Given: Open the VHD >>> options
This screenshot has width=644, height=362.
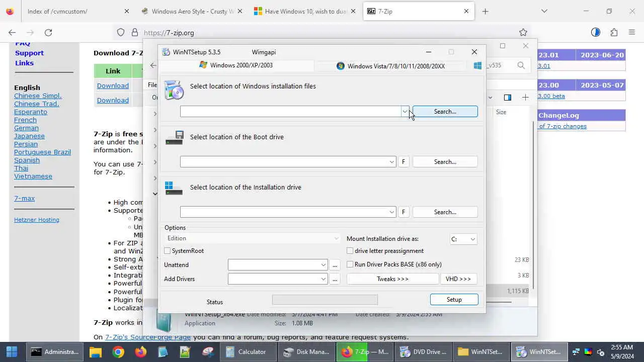Looking at the screenshot, I should click(x=458, y=279).
